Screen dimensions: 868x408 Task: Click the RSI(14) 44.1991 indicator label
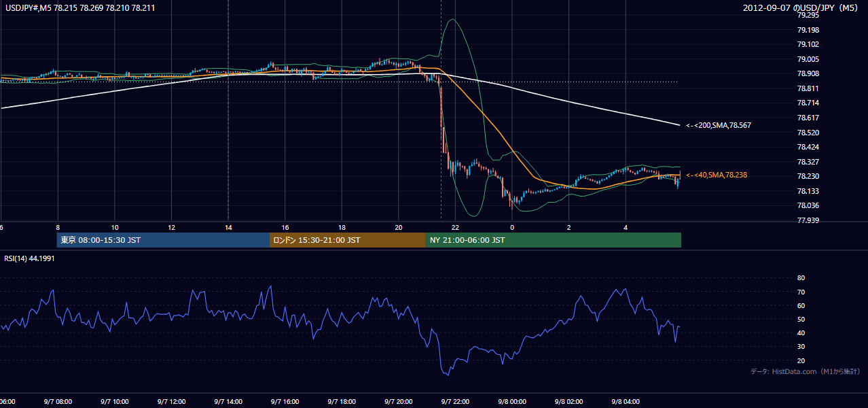click(x=29, y=258)
